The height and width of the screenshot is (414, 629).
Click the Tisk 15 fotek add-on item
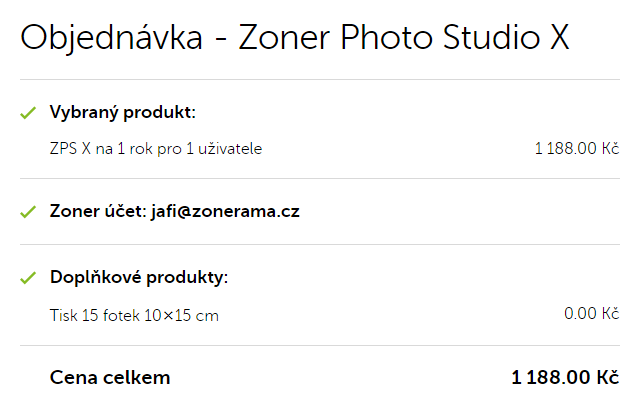[x=94, y=316]
